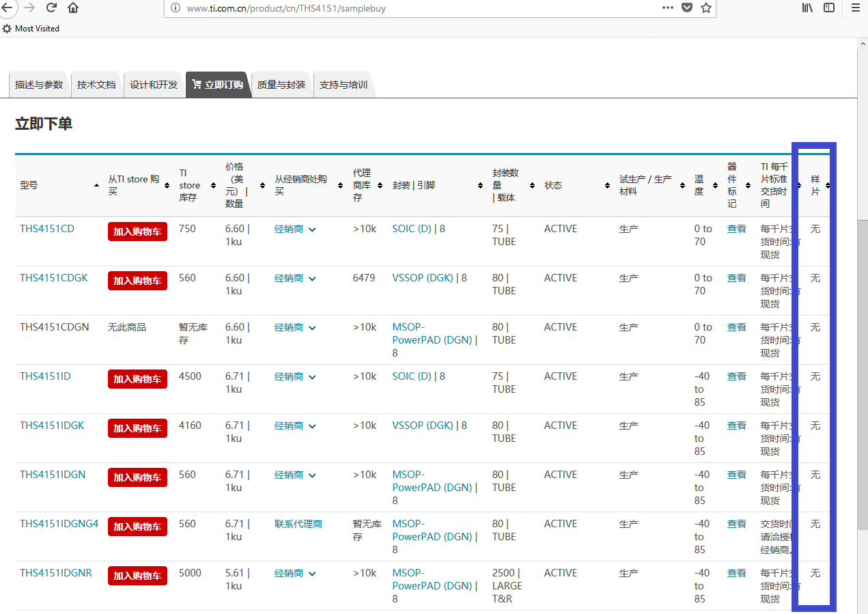Add THS4151IDGNG4 to cart
Image resolution: width=868 pixels, height=614 pixels.
click(137, 527)
